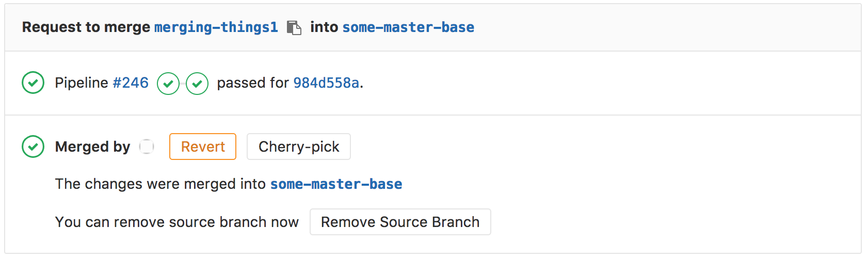Copy the merging-things1 branch name

294,27
